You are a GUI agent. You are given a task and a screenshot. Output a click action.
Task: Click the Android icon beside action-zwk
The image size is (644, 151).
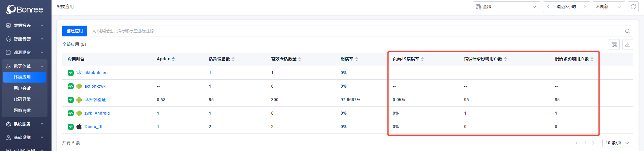click(x=79, y=86)
